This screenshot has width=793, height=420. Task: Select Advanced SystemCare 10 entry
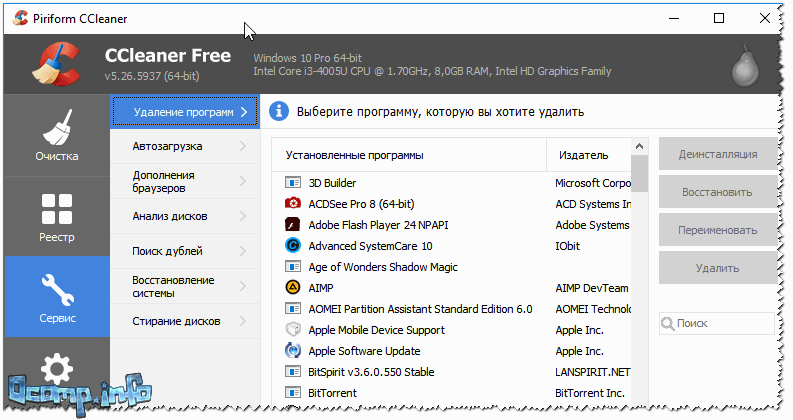click(x=370, y=246)
